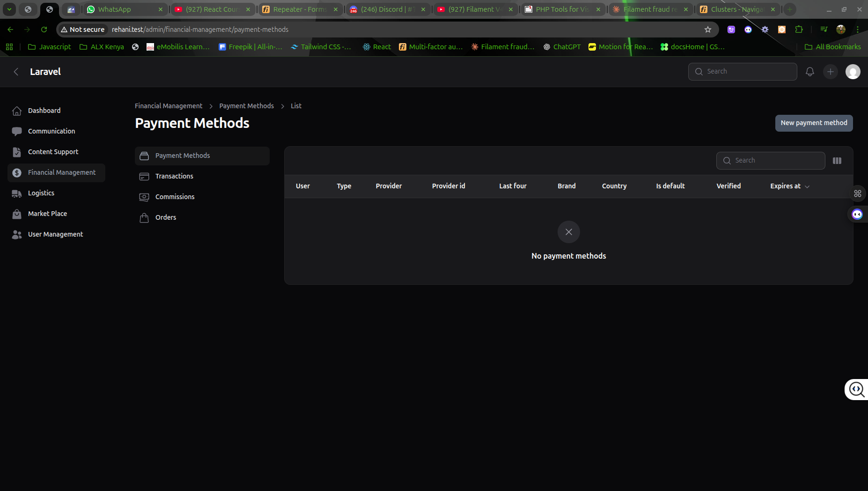Select Orders in sub-navigation
Screen dimensions: 868x491
pyautogui.click(x=202, y=218)
